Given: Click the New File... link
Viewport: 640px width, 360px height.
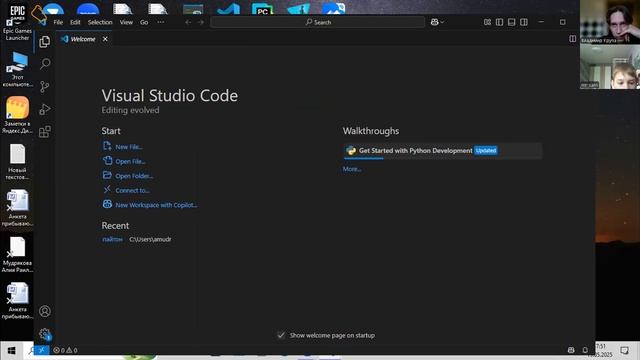Looking at the screenshot, I should [x=129, y=147].
